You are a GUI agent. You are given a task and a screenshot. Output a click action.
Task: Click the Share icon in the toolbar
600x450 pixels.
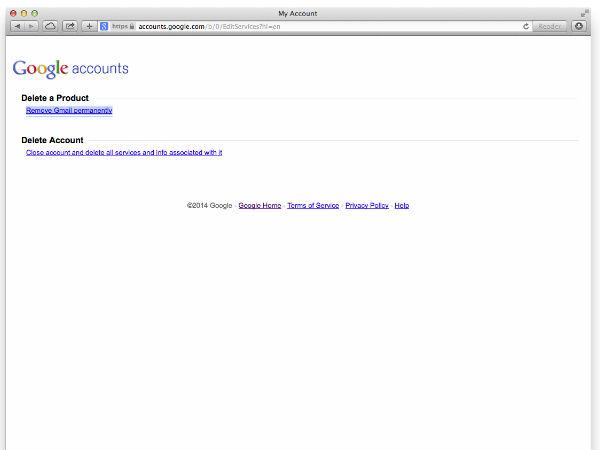[70, 26]
